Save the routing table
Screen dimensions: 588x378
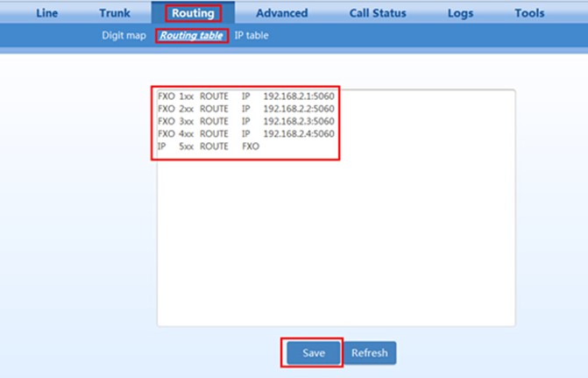click(314, 353)
